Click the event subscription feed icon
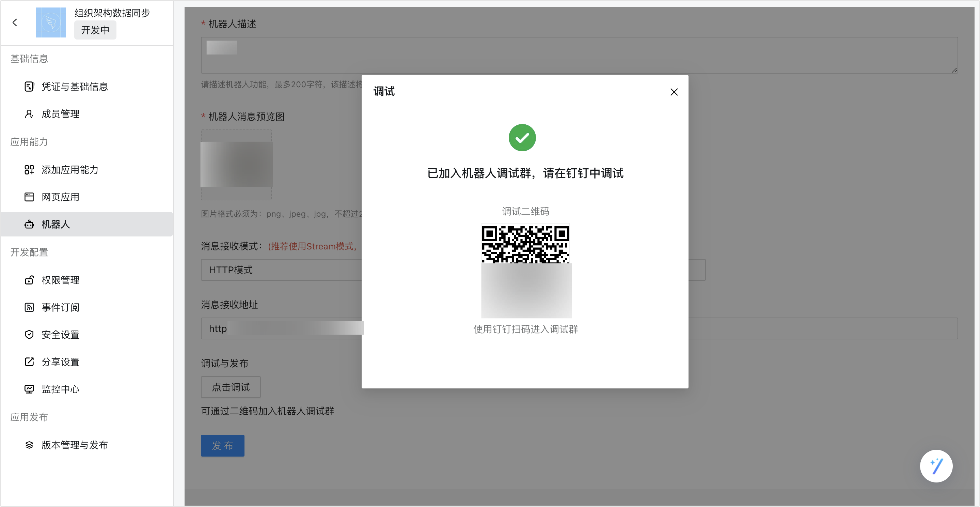This screenshot has height=507, width=980. 29,307
